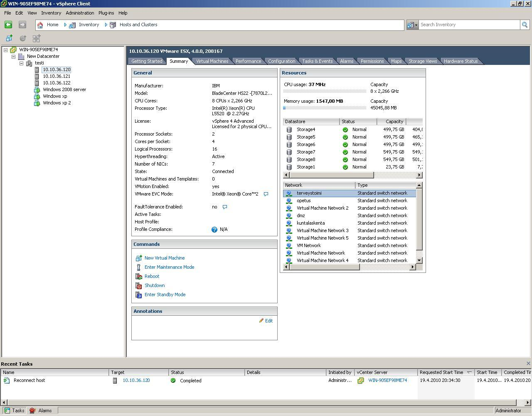Select the Storage7 datastore row
This screenshot has height=416, width=532.
(353, 152)
